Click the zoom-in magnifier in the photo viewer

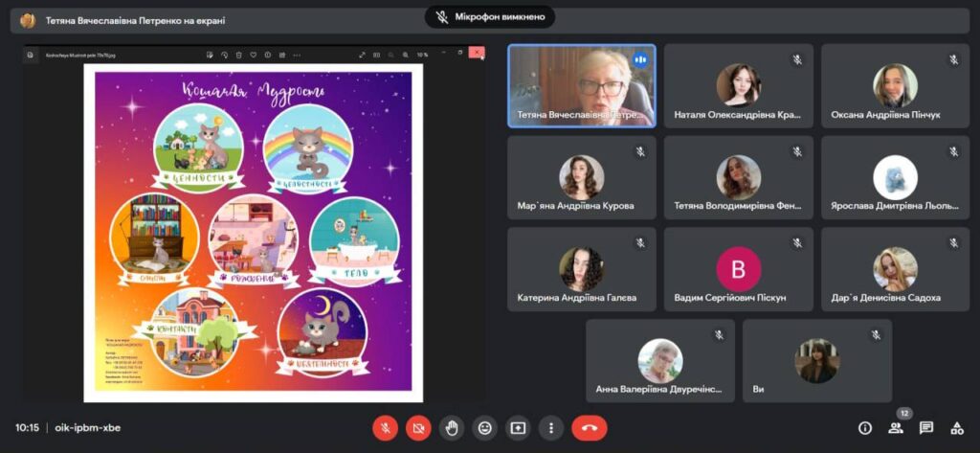[x=406, y=55]
